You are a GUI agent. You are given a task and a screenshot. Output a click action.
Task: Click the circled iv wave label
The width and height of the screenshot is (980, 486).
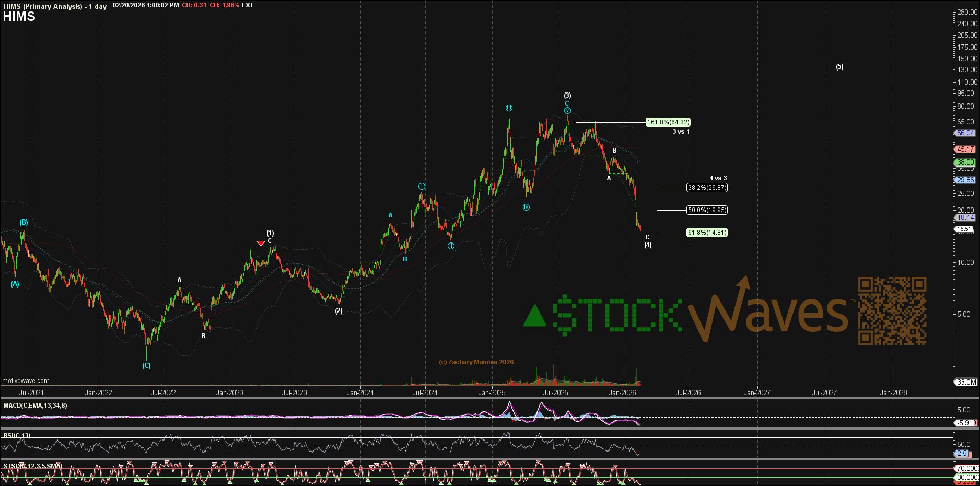[526, 207]
